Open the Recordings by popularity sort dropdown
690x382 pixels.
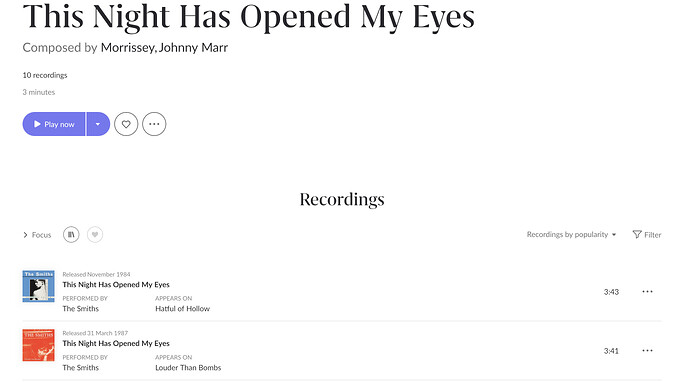[x=571, y=235]
